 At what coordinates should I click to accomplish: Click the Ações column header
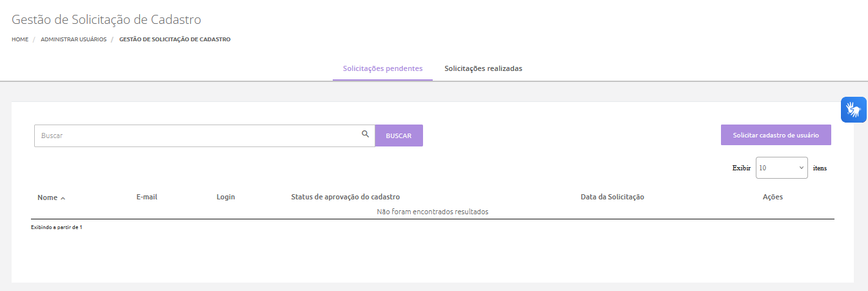click(x=772, y=197)
